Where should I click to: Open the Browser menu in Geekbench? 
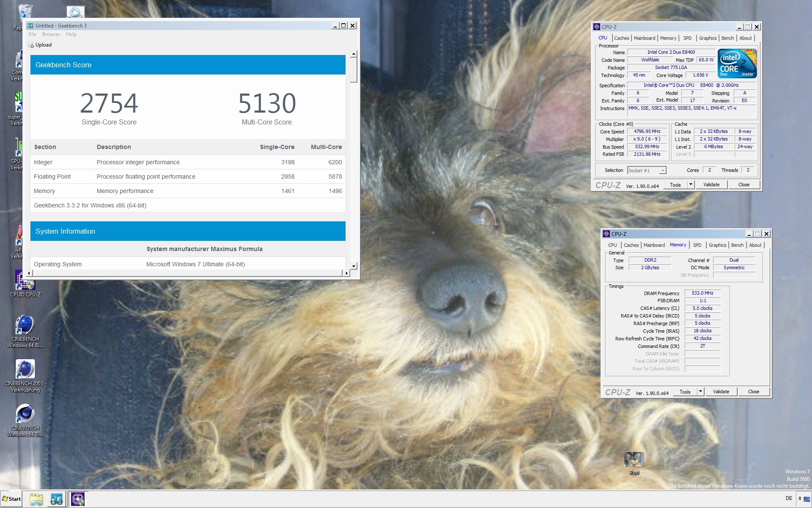(x=51, y=34)
